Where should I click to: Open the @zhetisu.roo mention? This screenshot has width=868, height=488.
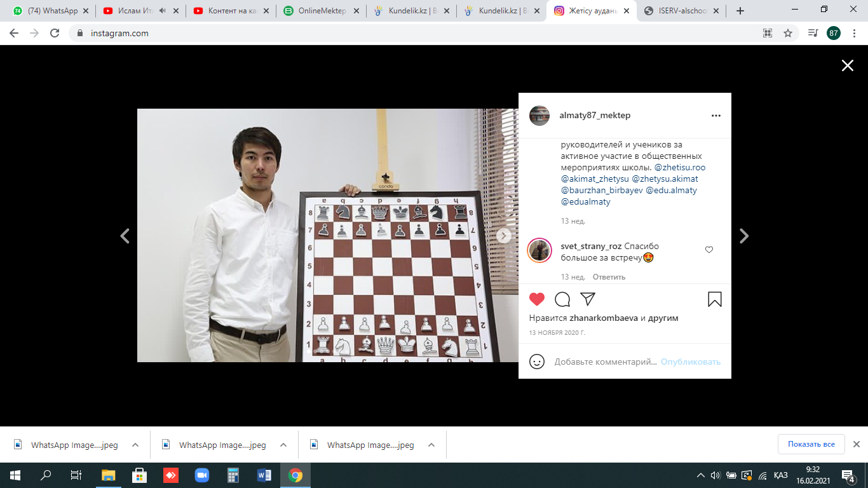[680, 167]
